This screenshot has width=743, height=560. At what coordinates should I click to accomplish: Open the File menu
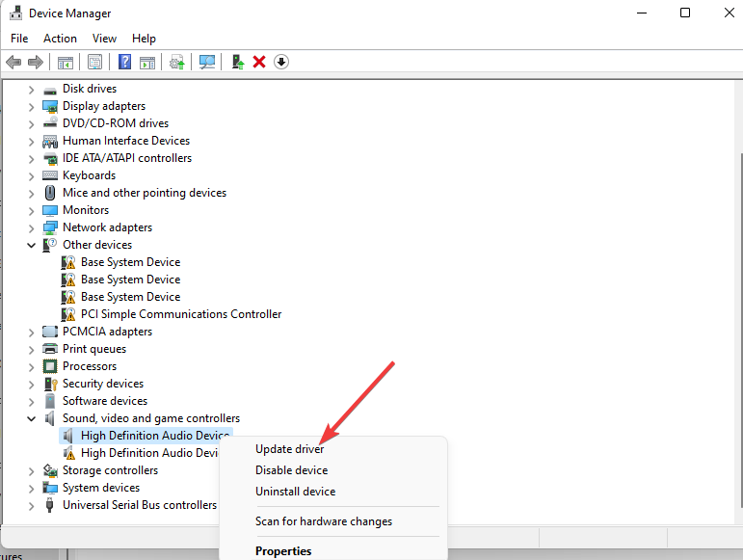tap(19, 39)
